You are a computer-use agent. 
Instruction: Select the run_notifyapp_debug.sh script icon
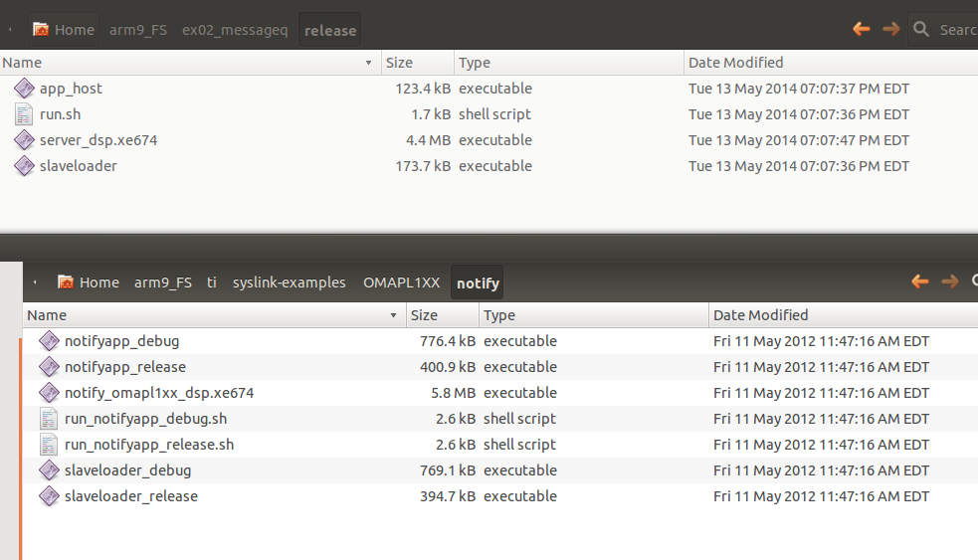click(49, 419)
